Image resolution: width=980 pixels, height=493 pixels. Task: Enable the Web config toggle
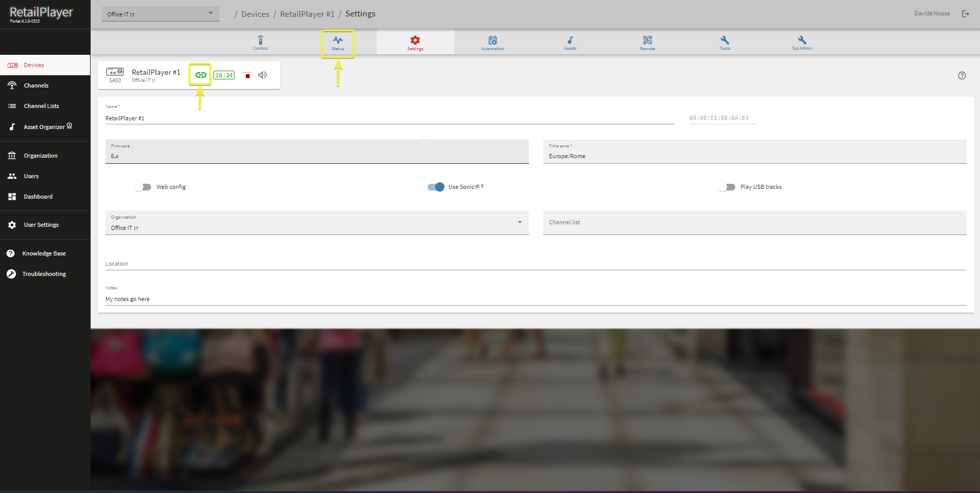(x=143, y=187)
